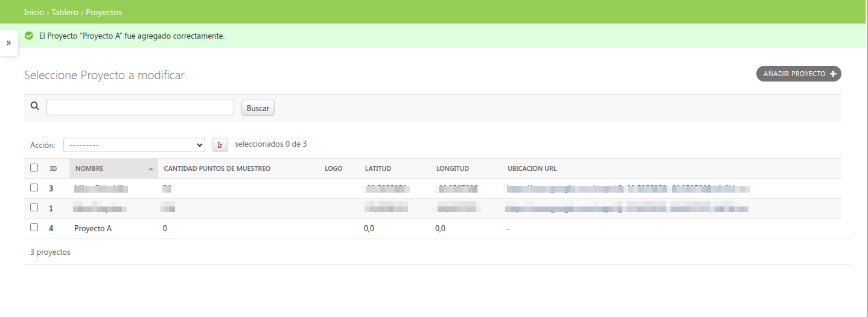Toggle the select-all checkbox in table header
Screen dimensions: 868x317
click(x=34, y=168)
